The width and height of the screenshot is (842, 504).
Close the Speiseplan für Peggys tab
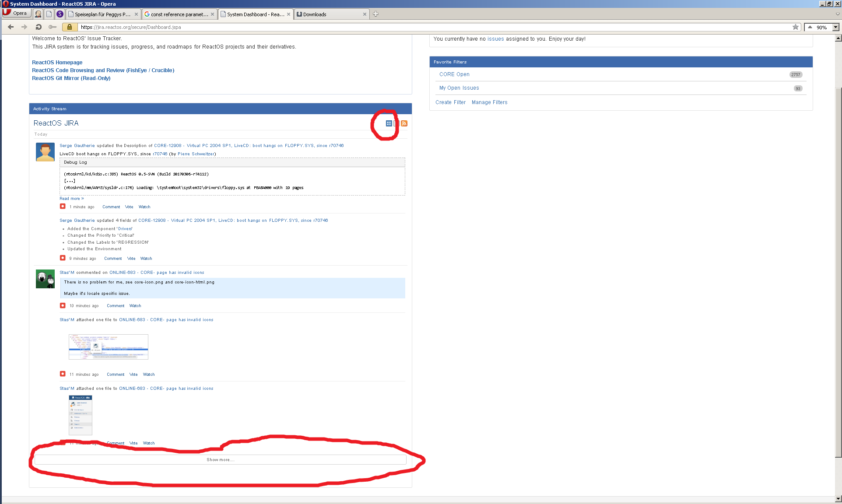pyautogui.click(x=136, y=14)
